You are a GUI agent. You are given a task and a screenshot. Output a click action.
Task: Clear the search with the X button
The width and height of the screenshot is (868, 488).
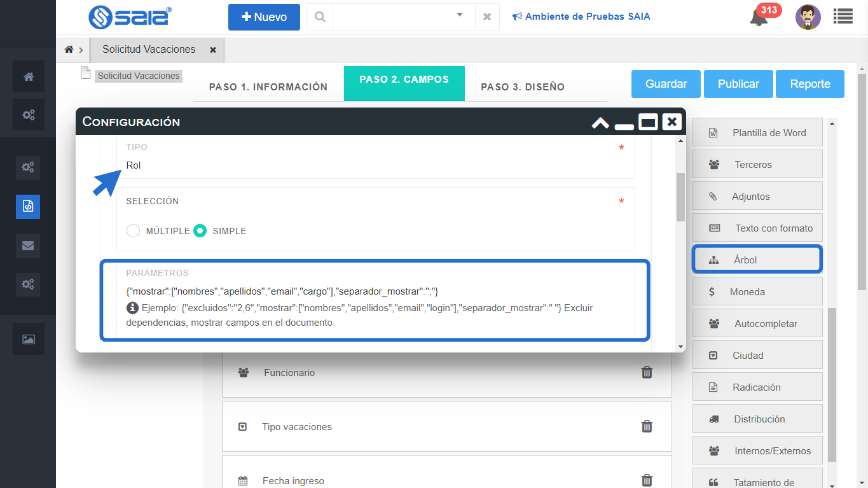click(487, 17)
